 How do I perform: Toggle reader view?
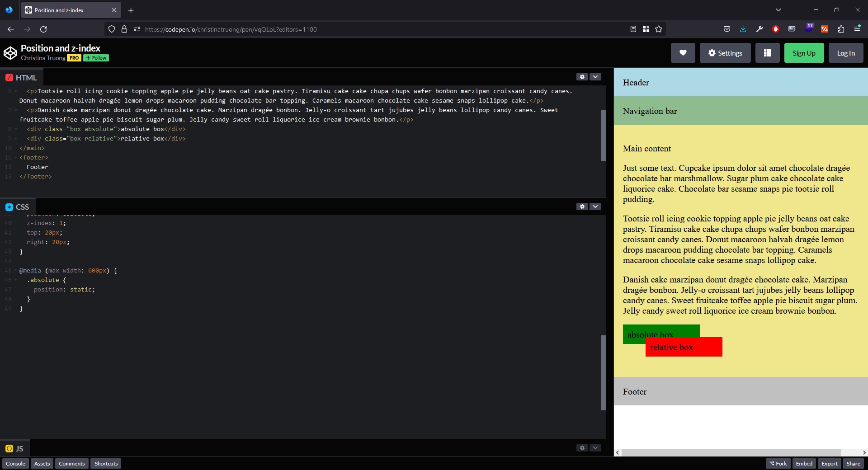(x=633, y=29)
